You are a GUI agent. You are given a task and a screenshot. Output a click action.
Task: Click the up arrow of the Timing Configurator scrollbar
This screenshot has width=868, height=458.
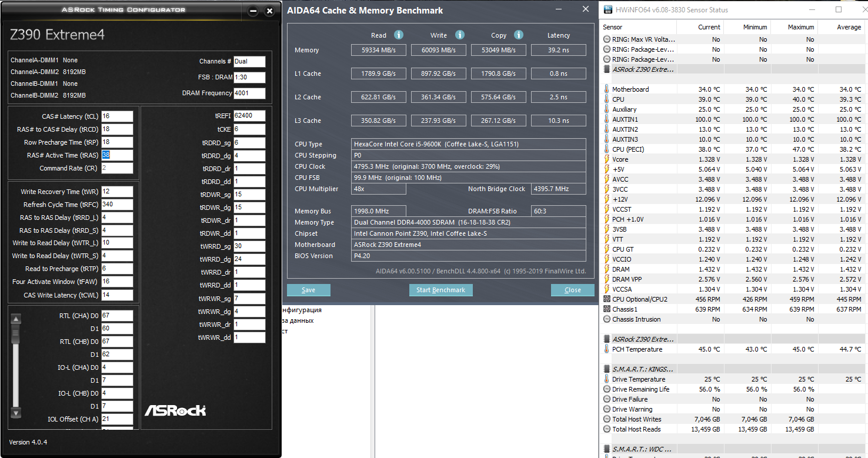pos(16,319)
